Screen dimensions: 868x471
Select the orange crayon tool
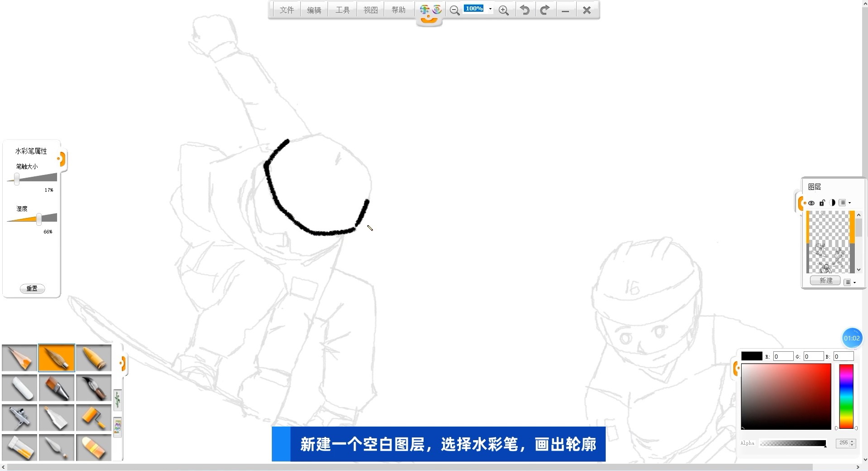(x=94, y=358)
